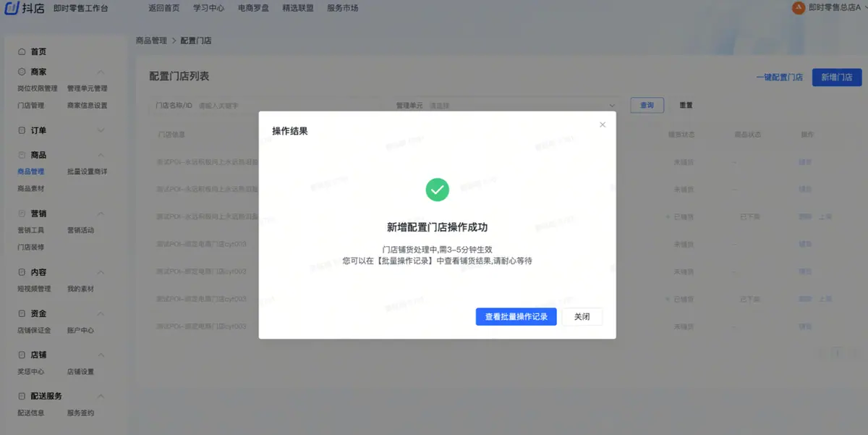This screenshot has width=868, height=435.
Task: Click the 一键配置门店 link
Action: (x=779, y=77)
